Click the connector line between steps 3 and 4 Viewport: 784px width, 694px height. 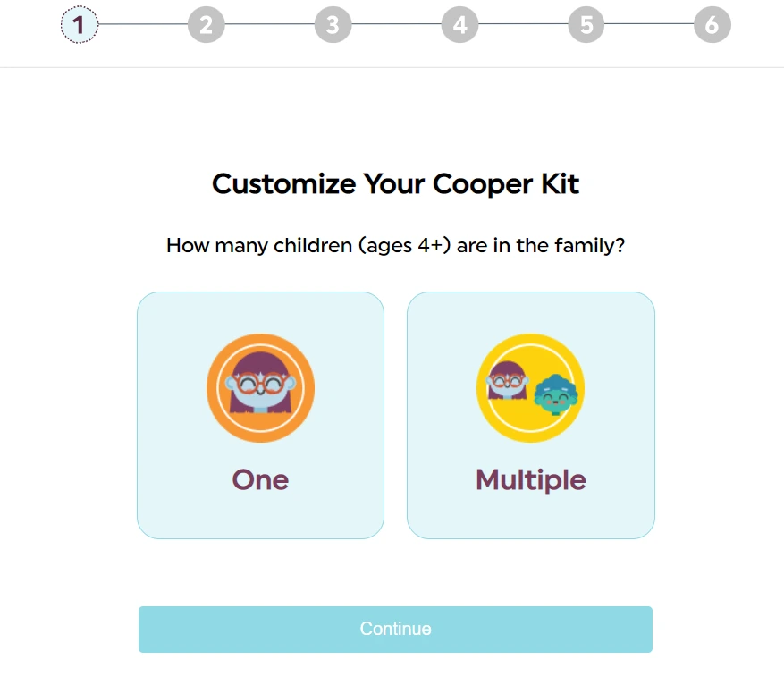(x=396, y=24)
